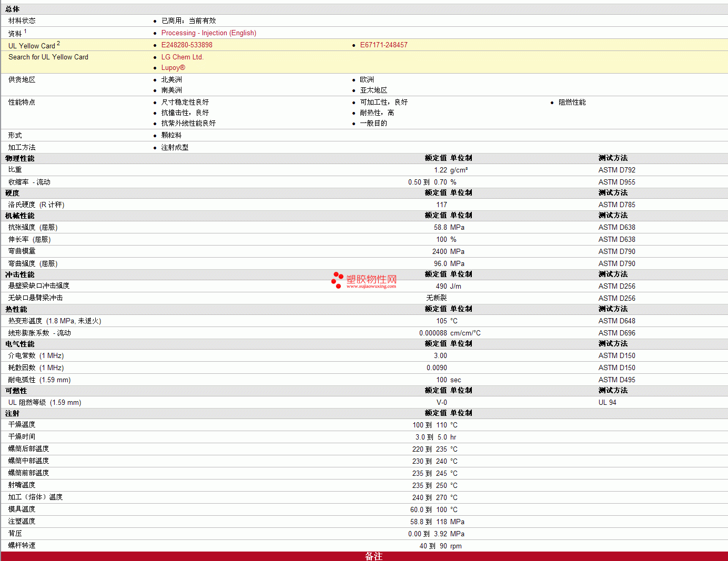Select the "物理性能" section header

[20, 159]
